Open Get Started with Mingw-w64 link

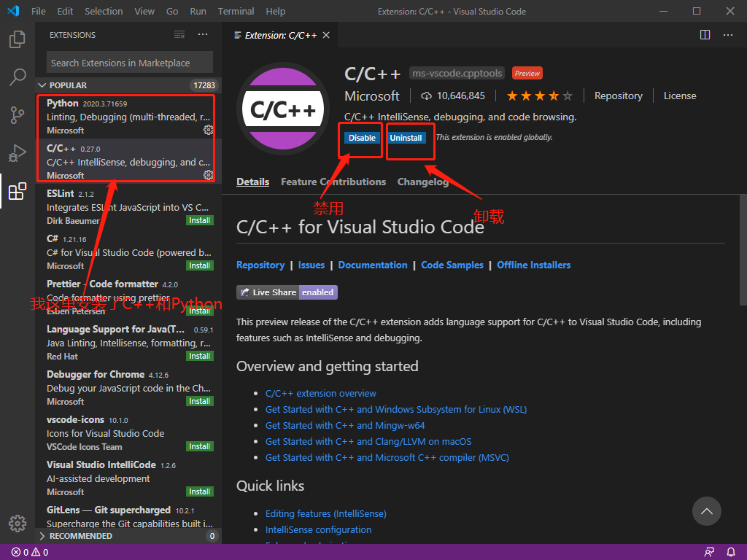pyautogui.click(x=345, y=426)
